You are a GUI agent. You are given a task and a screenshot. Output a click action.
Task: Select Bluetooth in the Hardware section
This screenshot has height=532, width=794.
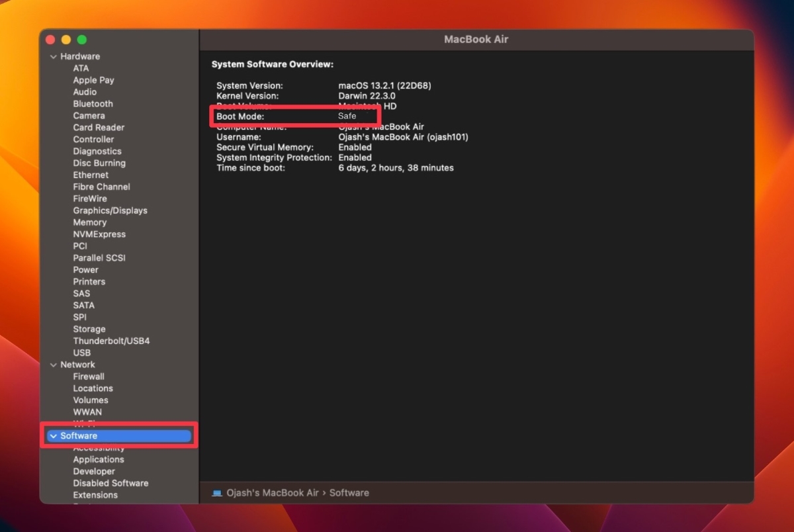93,104
